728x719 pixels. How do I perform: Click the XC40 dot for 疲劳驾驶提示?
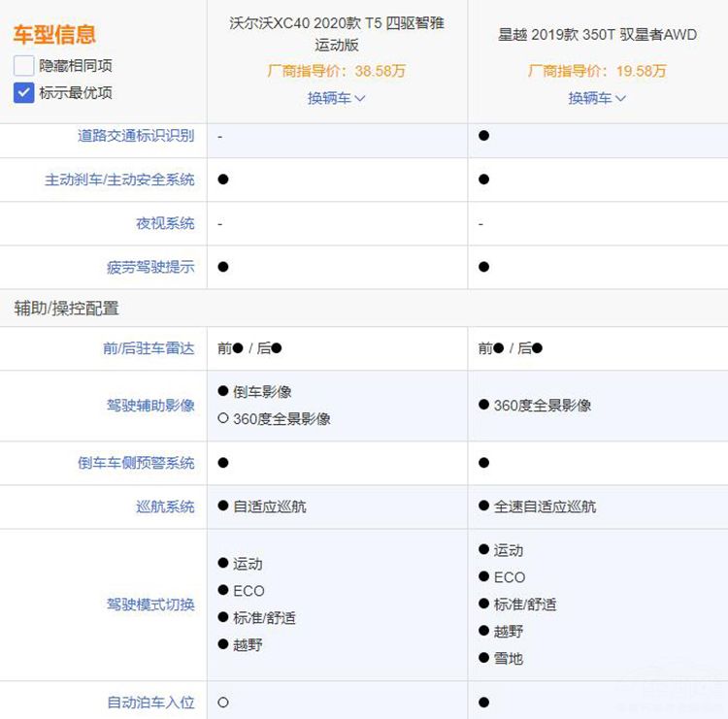[223, 267]
